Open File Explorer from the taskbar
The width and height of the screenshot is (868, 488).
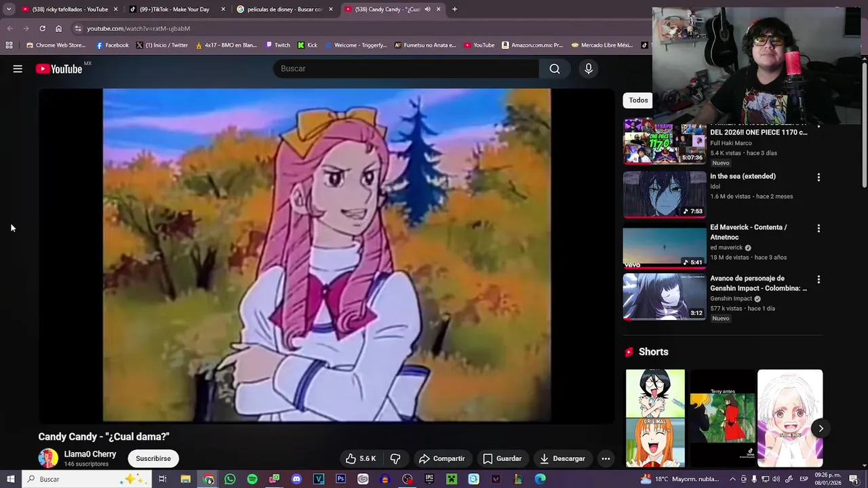click(185, 479)
